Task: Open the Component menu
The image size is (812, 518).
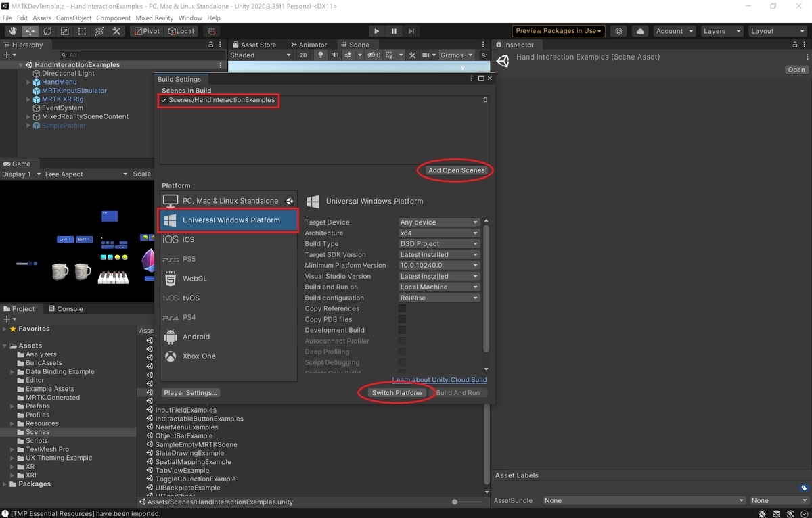Action: [x=114, y=18]
